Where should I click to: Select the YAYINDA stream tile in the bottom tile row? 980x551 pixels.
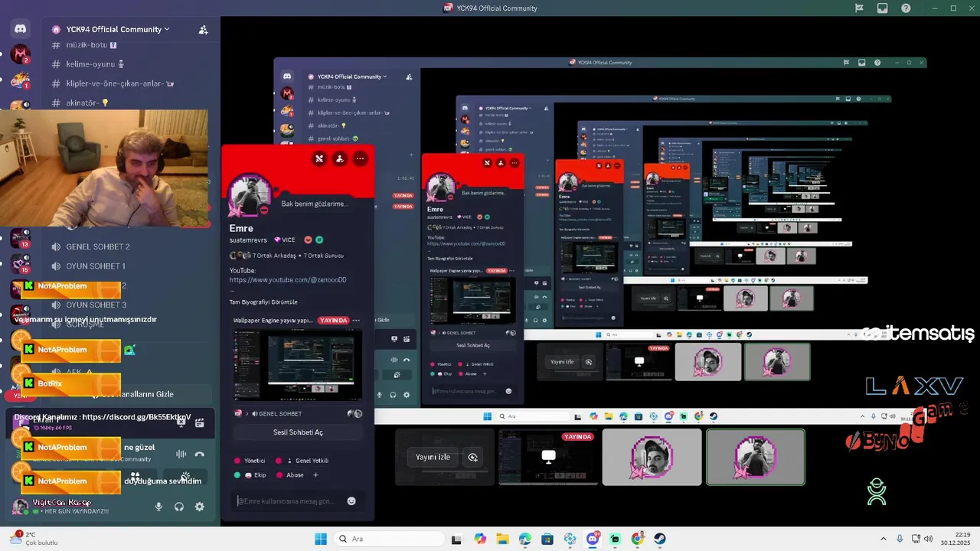(548, 457)
